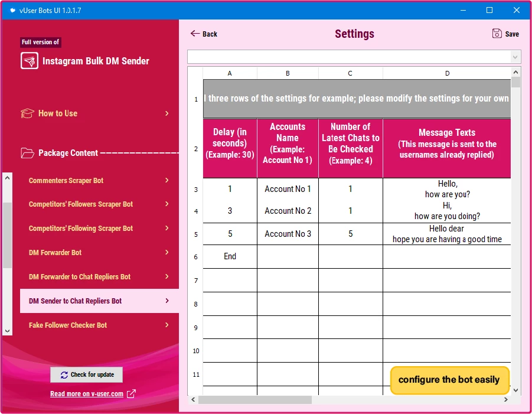532x414 pixels.
Task: Click spreadsheet scroll right arrow
Action: (x=506, y=399)
